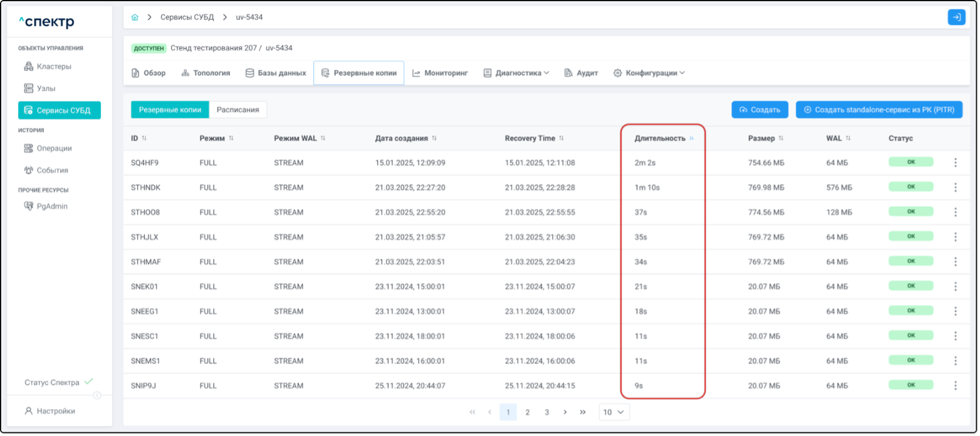Open row actions menu for SQ4HF9 backup
Image resolution: width=980 pixels, height=436 pixels.
point(955,163)
